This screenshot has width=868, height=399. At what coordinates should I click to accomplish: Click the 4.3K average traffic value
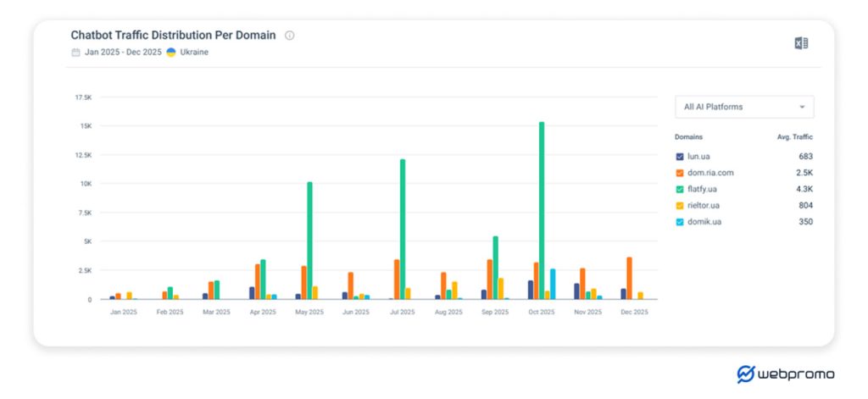point(805,189)
